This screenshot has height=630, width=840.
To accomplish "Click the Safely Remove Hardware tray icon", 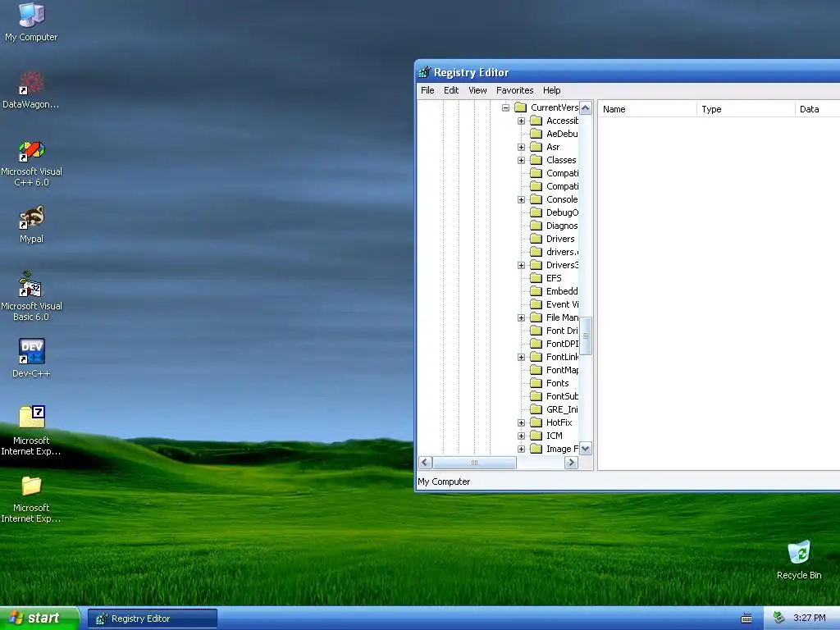I will pos(779,618).
